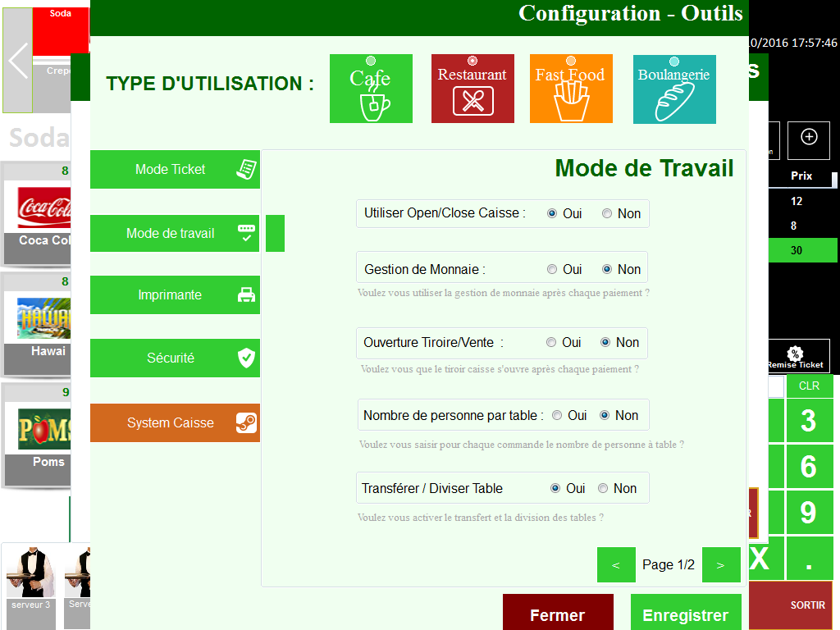
Task: Click the plus circle icon in background window
Action: click(x=809, y=137)
